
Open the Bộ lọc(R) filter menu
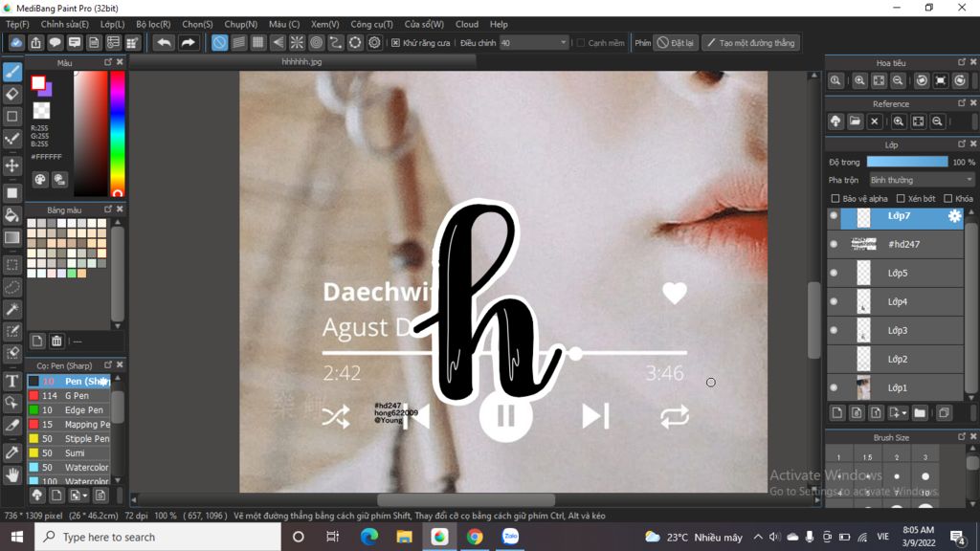click(153, 24)
